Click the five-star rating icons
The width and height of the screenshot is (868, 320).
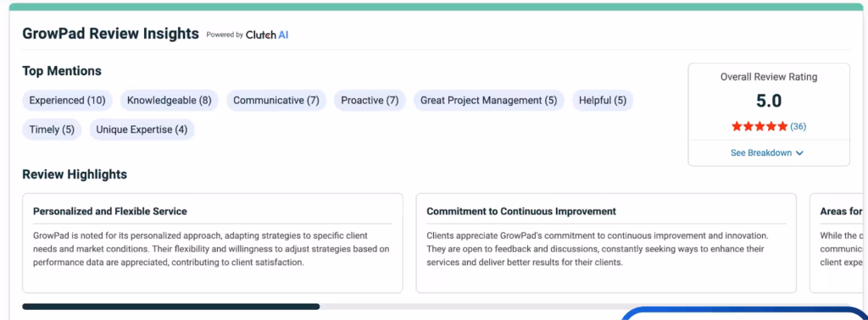tap(759, 127)
